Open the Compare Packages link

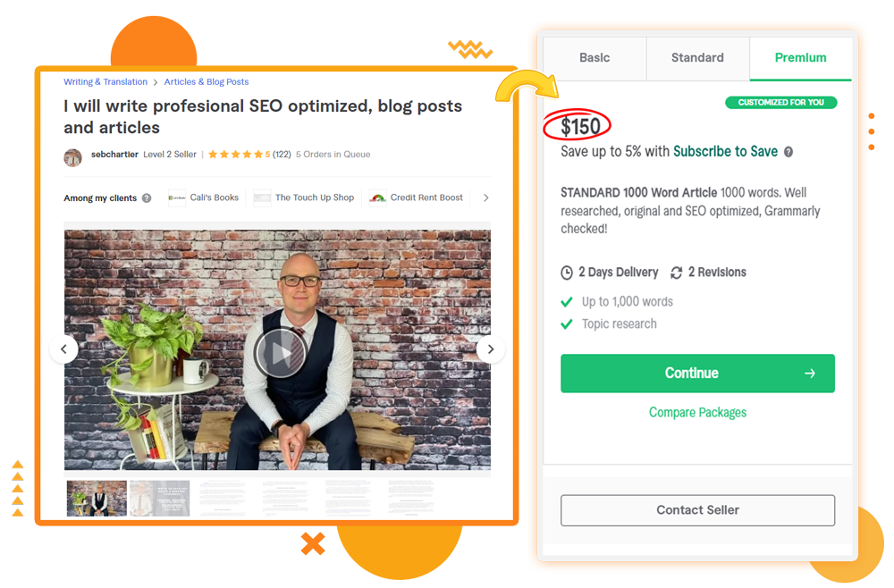698,412
